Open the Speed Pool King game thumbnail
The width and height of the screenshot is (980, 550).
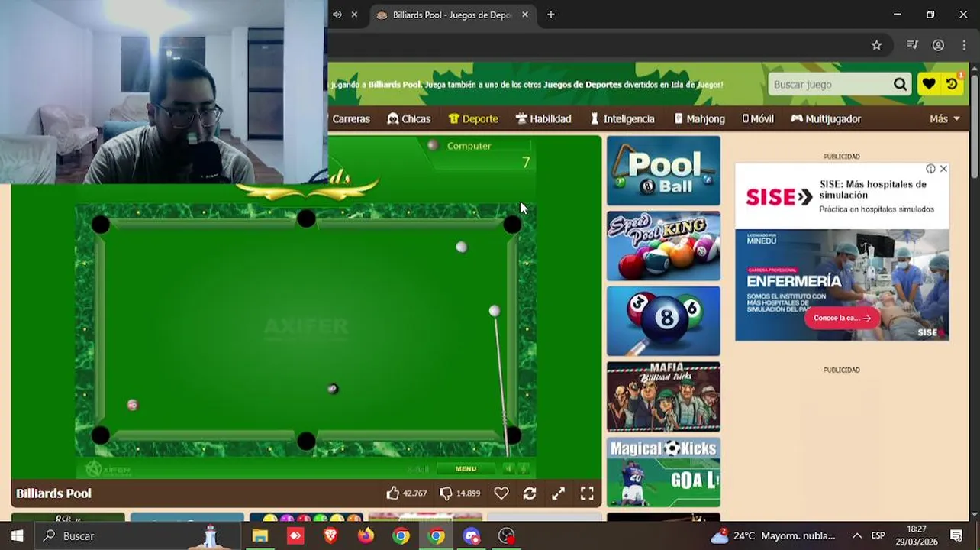pyautogui.click(x=663, y=246)
